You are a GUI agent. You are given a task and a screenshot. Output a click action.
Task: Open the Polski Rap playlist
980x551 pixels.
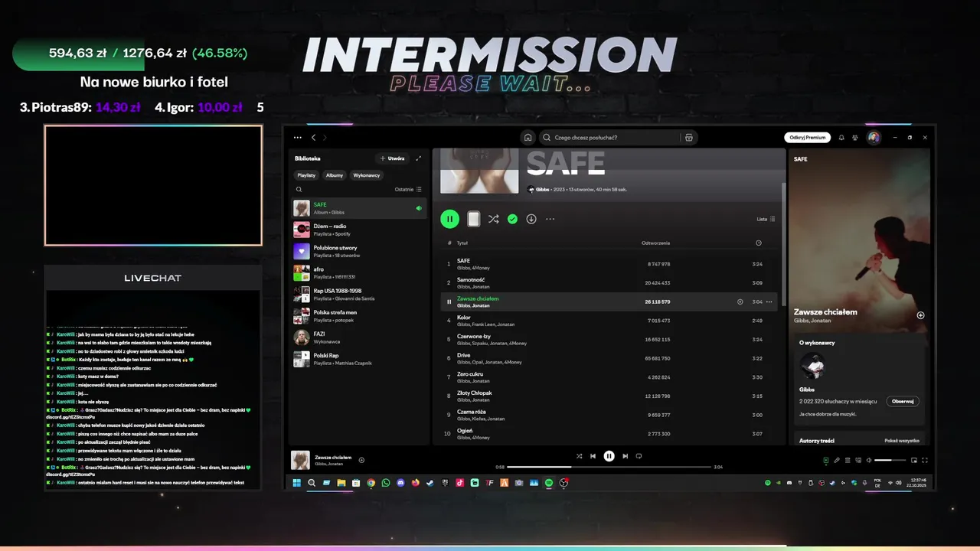359,359
